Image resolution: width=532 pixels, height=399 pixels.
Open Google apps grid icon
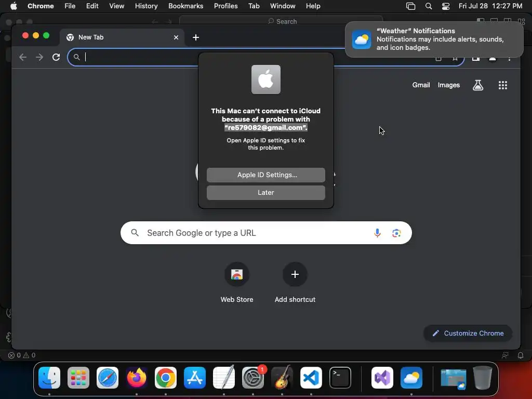click(502, 85)
